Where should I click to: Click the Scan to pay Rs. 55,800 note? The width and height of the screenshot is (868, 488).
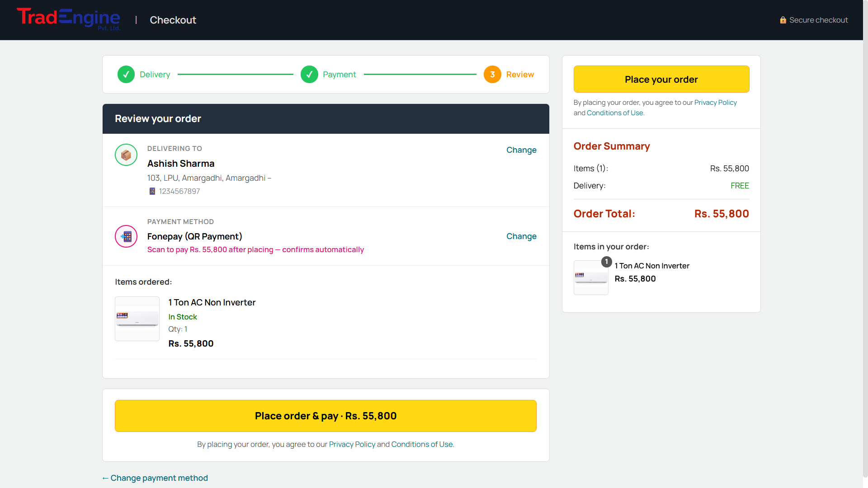(x=255, y=249)
